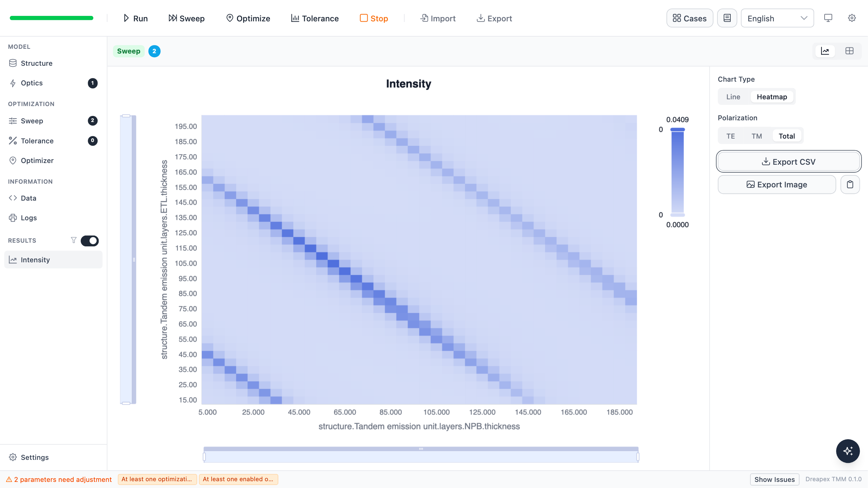
Task: Click Show Issues button
Action: [774, 480]
